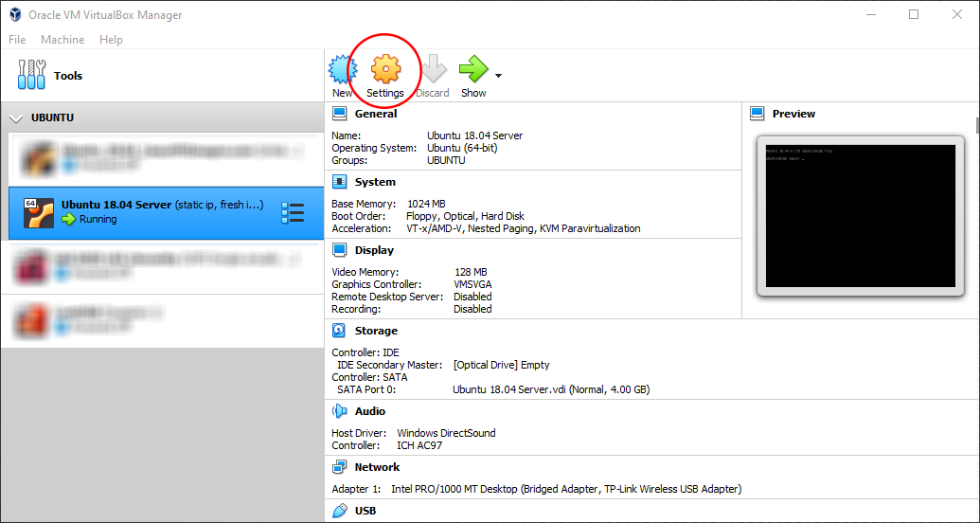The height and width of the screenshot is (523, 980).
Task: Open Settings gear icon in toolbar
Action: click(x=385, y=69)
